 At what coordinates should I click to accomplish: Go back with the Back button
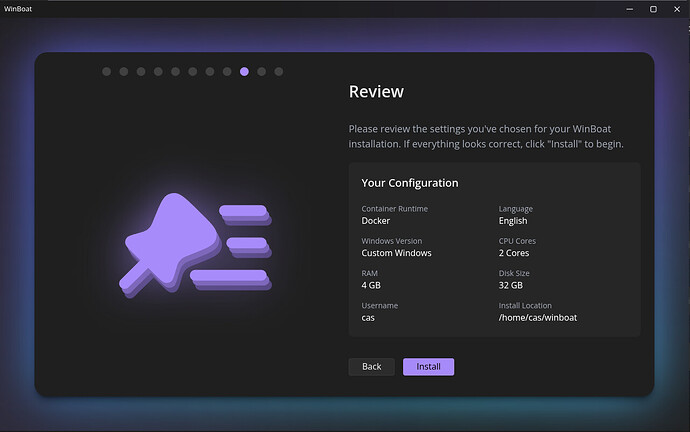coord(371,367)
